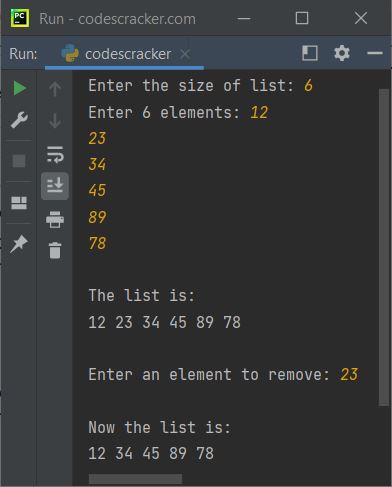
Task: Select the codescracker run tab
Action: 124,54
